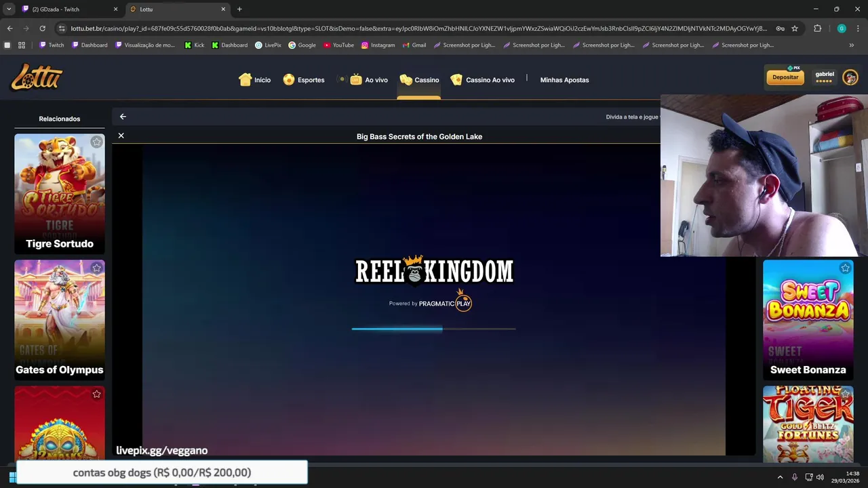Viewport: 868px width, 488px height.
Task: Open the LivePix bookmark
Action: click(x=268, y=45)
